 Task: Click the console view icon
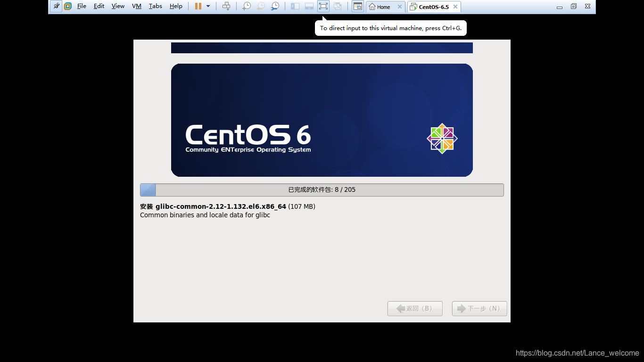(358, 7)
